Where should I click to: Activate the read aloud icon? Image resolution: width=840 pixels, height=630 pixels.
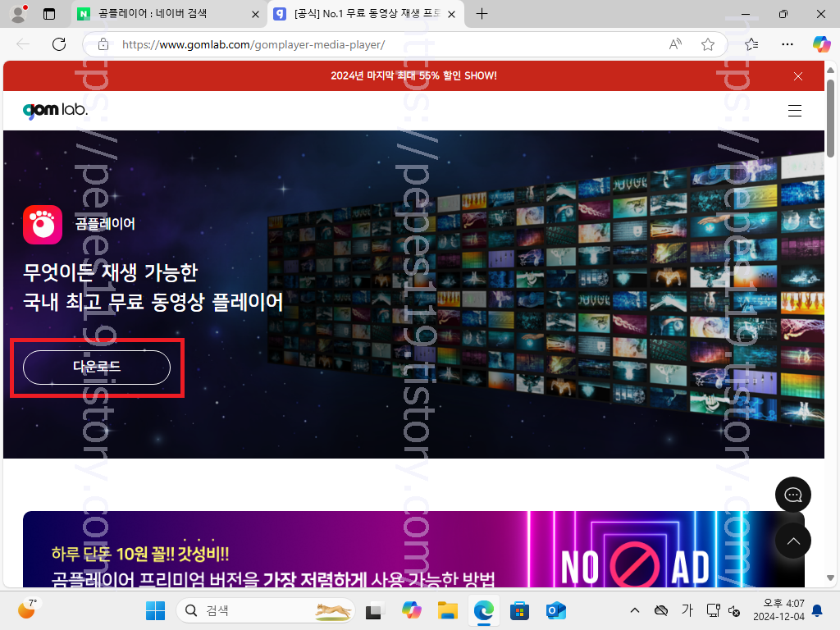click(676, 44)
